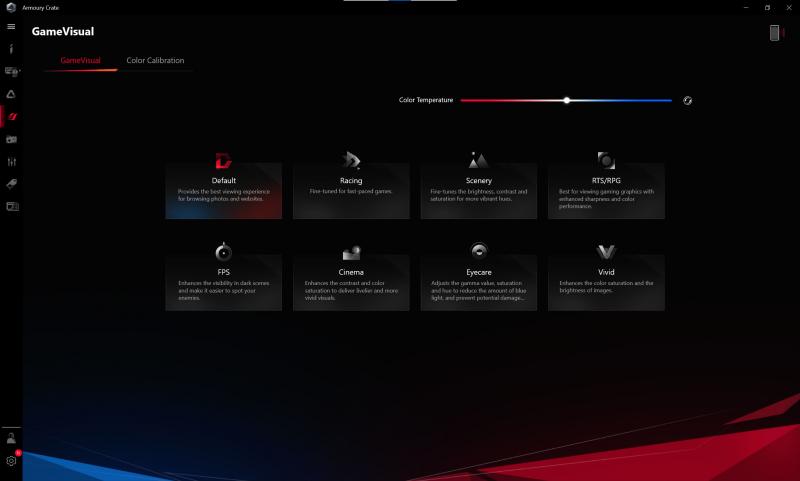This screenshot has width=800, height=481.
Task: Go to Home via the sidebar icon
Action: 11,48
